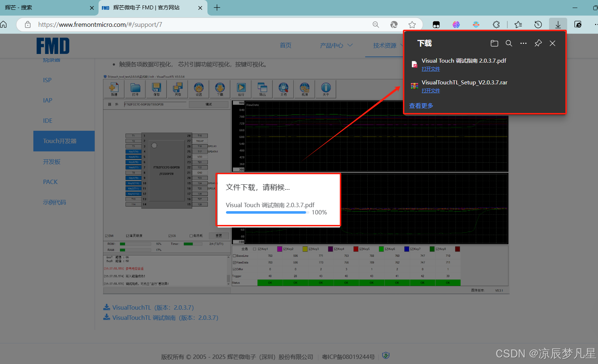Open 示例代码 sidebar entry
This screenshot has height=364, width=598.
tap(54, 202)
